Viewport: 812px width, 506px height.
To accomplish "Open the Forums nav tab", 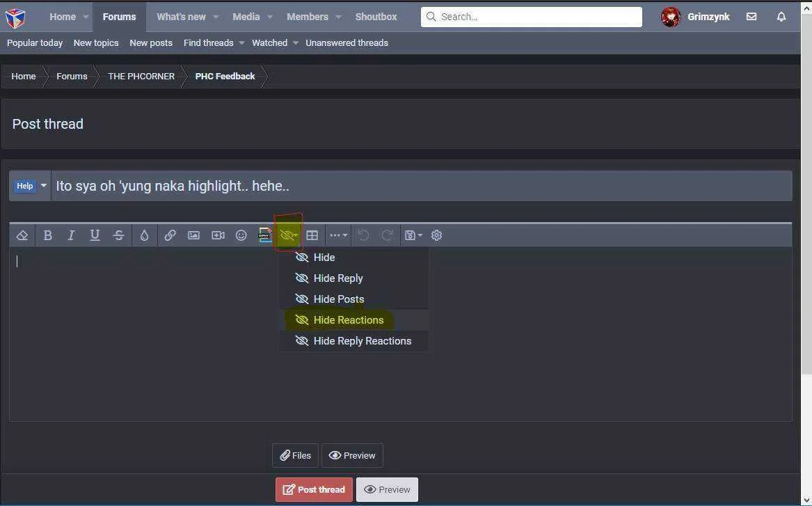I will click(x=119, y=17).
